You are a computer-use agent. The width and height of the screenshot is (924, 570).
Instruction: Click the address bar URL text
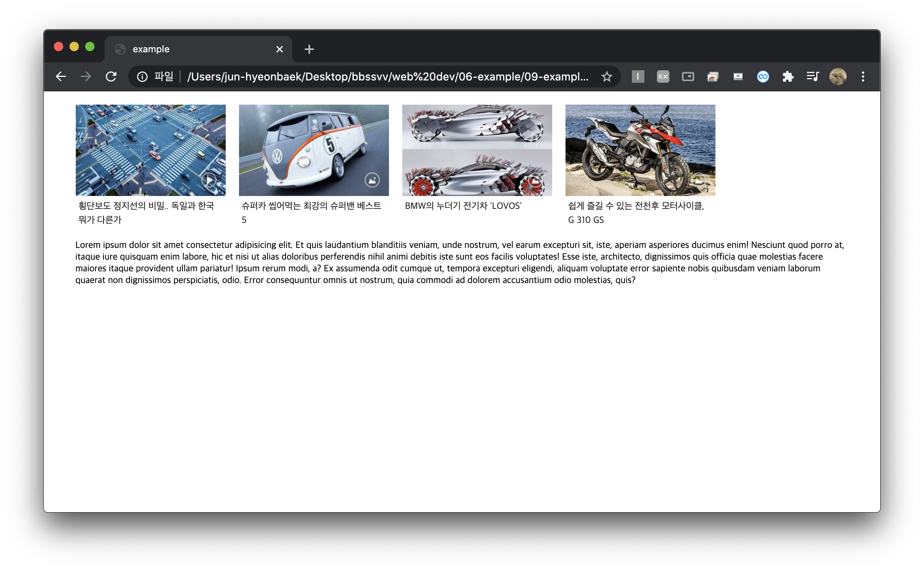(387, 77)
